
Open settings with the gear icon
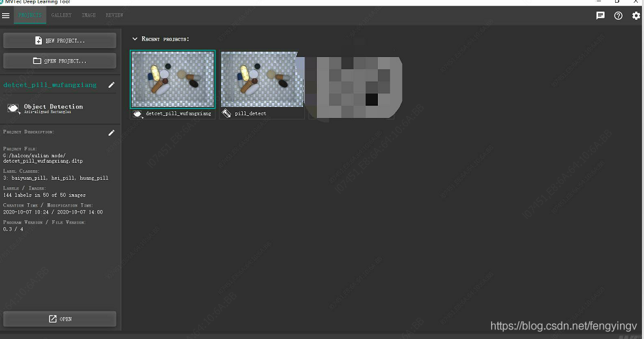(x=636, y=15)
